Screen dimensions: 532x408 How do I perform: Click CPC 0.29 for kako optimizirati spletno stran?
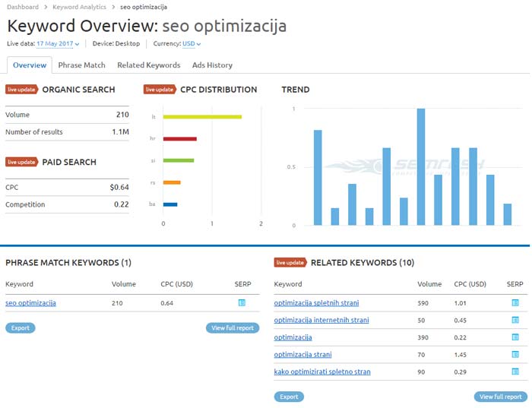pyautogui.click(x=460, y=372)
